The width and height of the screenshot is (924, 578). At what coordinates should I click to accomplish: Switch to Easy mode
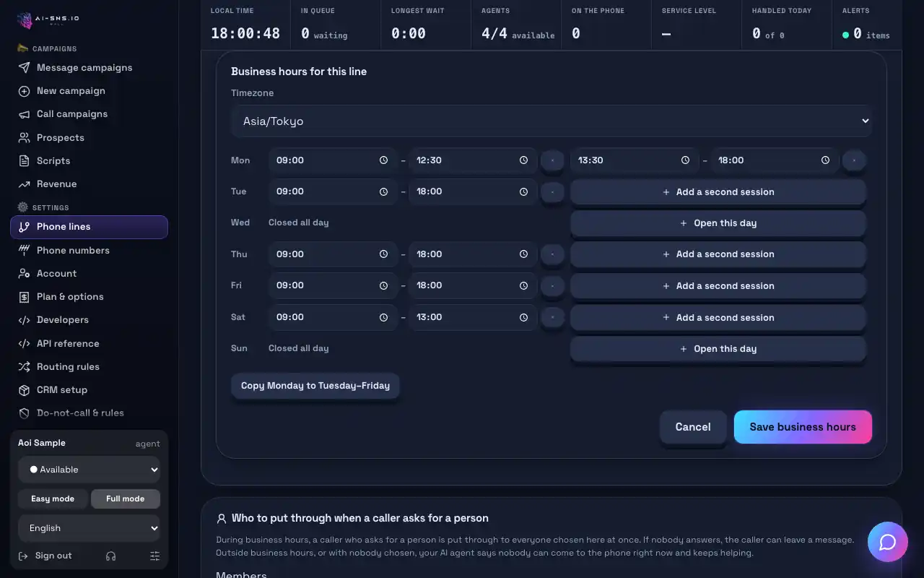click(x=53, y=499)
